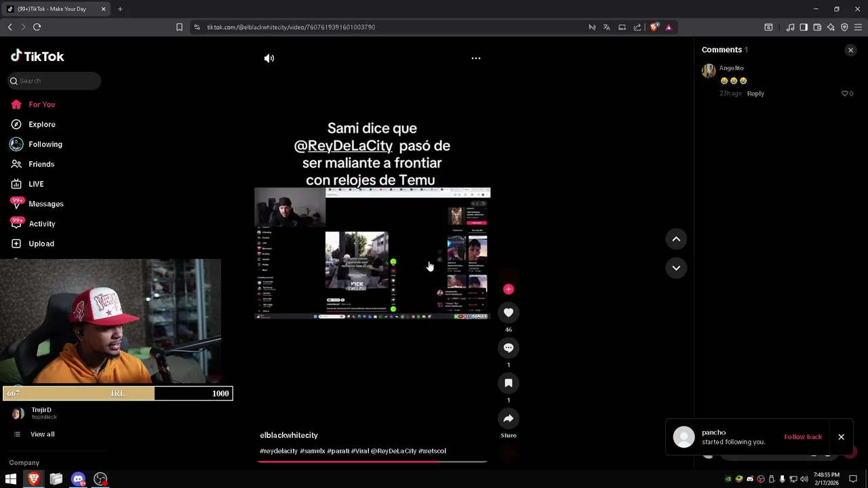The height and width of the screenshot is (488, 868).
Task: Open the Brave VPN shield icon
Action: coord(844,27)
